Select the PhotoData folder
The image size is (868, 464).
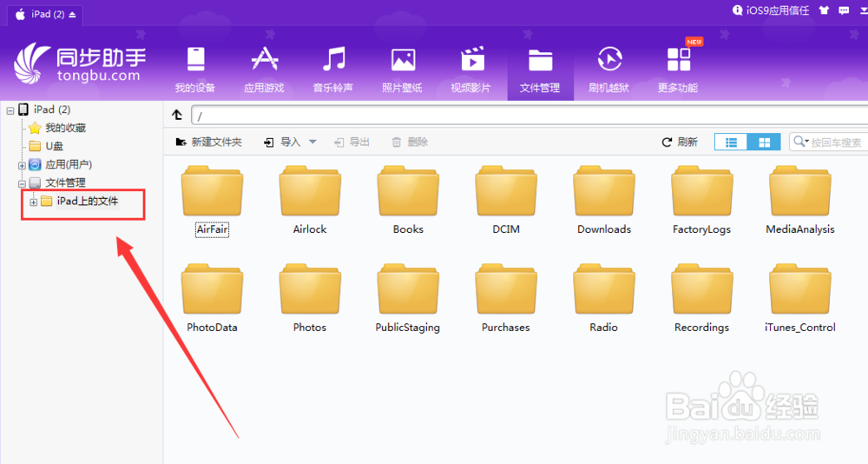(x=212, y=299)
